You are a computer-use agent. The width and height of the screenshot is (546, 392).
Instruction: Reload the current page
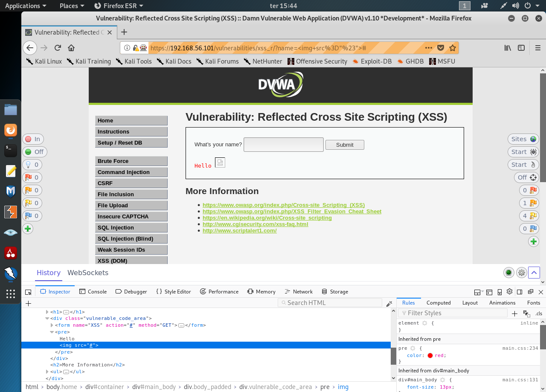tap(58, 48)
